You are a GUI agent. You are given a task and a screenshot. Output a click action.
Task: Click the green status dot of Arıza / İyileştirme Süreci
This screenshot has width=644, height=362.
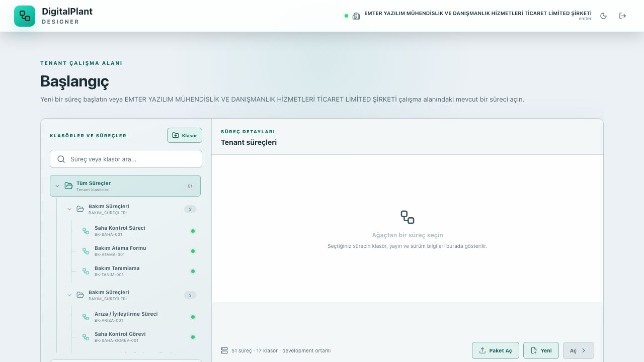pyautogui.click(x=193, y=317)
